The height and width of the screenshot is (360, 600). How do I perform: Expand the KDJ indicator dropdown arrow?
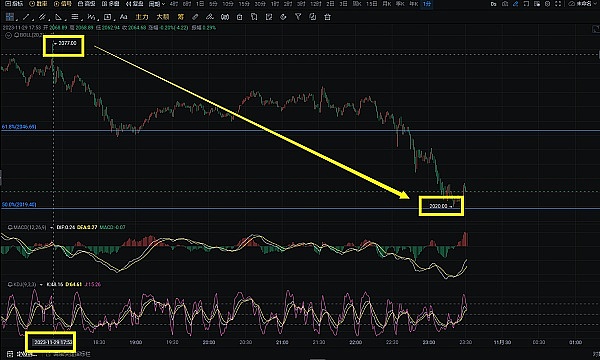[x=41, y=285]
